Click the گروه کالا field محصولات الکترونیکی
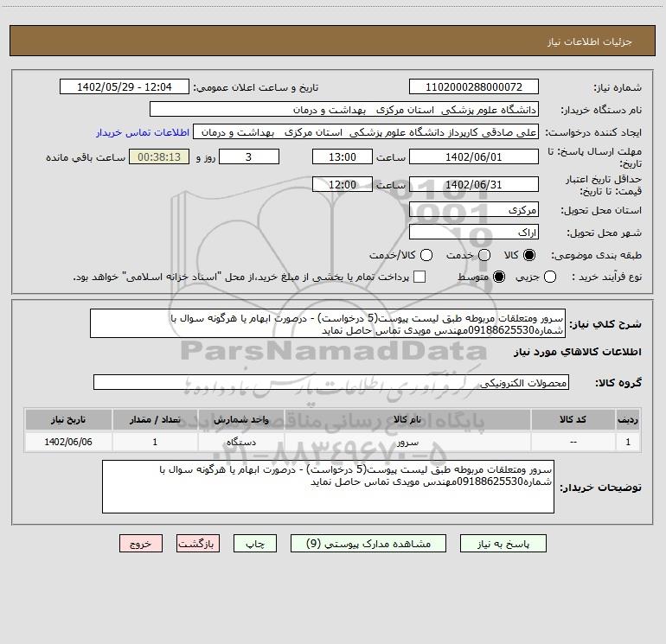This screenshot has height=644, width=666. point(331,382)
